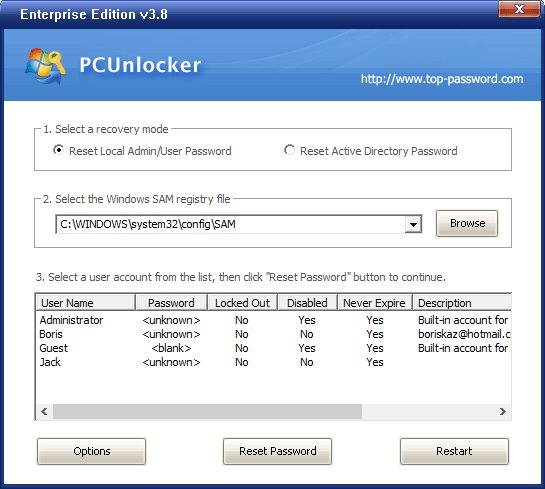Close the Enterprise Edition window
This screenshot has width=545, height=489.
[x=519, y=9]
